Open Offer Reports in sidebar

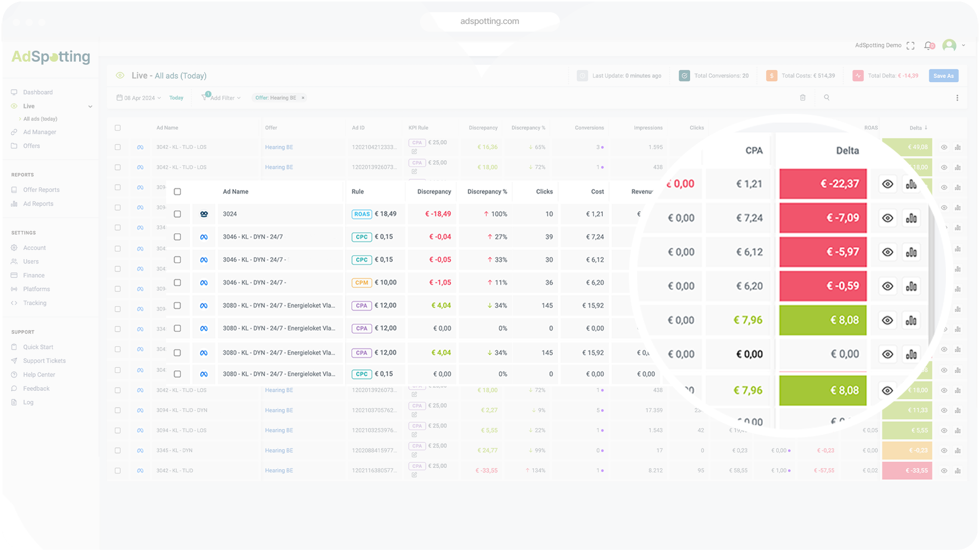[x=41, y=190]
